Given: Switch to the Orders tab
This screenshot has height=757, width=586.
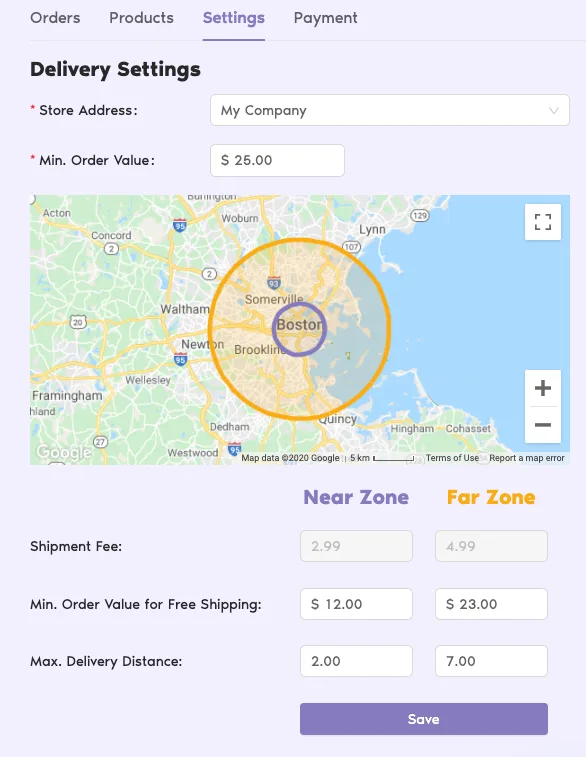Looking at the screenshot, I should tap(55, 18).
